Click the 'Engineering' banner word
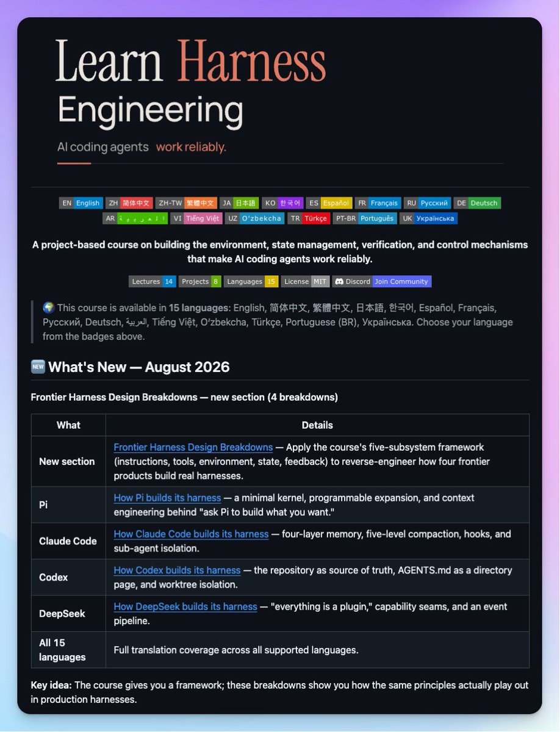The image size is (560, 732). (150, 110)
